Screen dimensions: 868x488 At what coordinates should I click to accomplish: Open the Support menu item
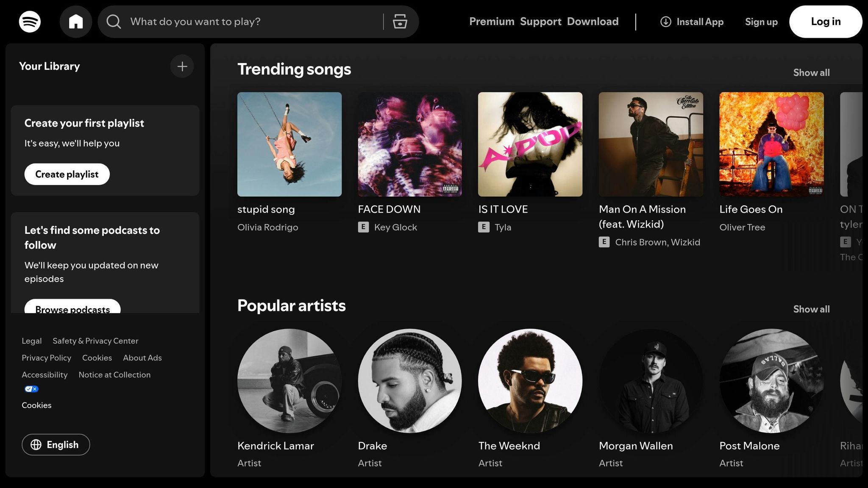(541, 22)
